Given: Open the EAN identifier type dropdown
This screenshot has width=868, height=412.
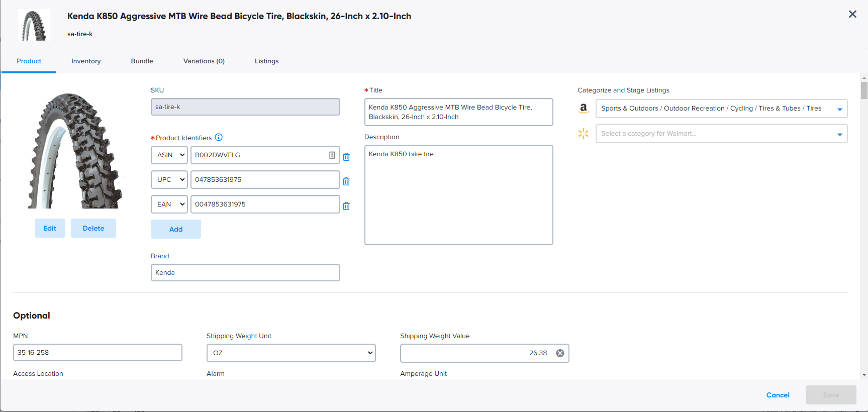Looking at the screenshot, I should click(169, 204).
